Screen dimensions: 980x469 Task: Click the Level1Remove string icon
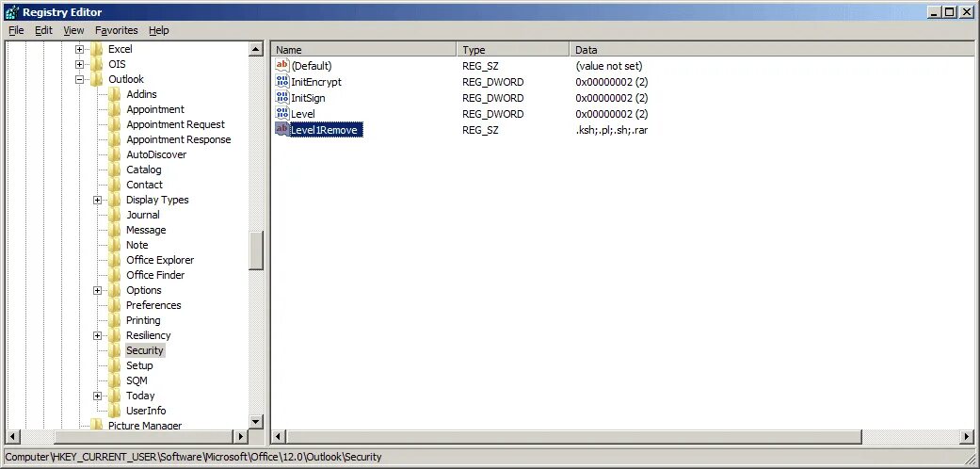[282, 129]
